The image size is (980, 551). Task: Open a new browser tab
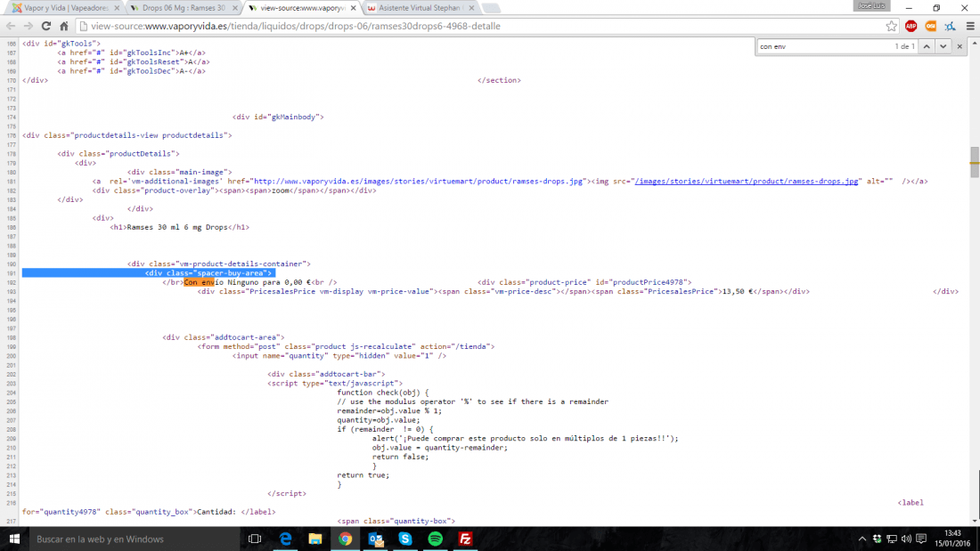[x=491, y=8]
